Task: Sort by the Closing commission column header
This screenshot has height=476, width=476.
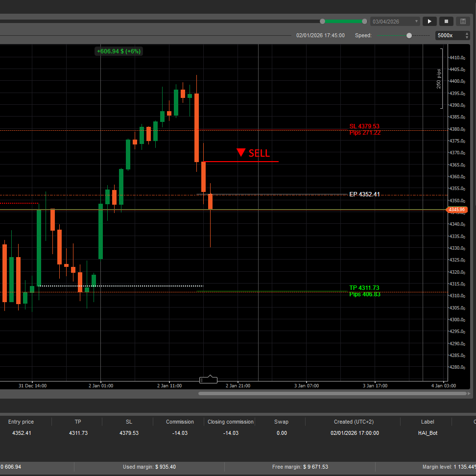Action: 230,422
